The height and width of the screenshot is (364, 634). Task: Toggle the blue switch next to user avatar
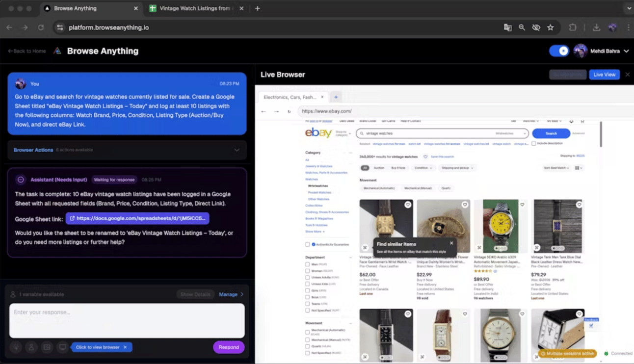click(x=559, y=51)
